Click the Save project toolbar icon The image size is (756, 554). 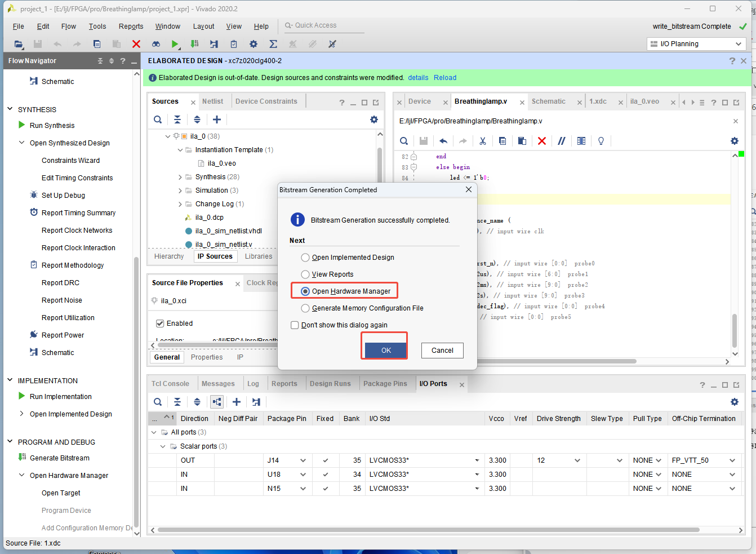click(x=38, y=44)
